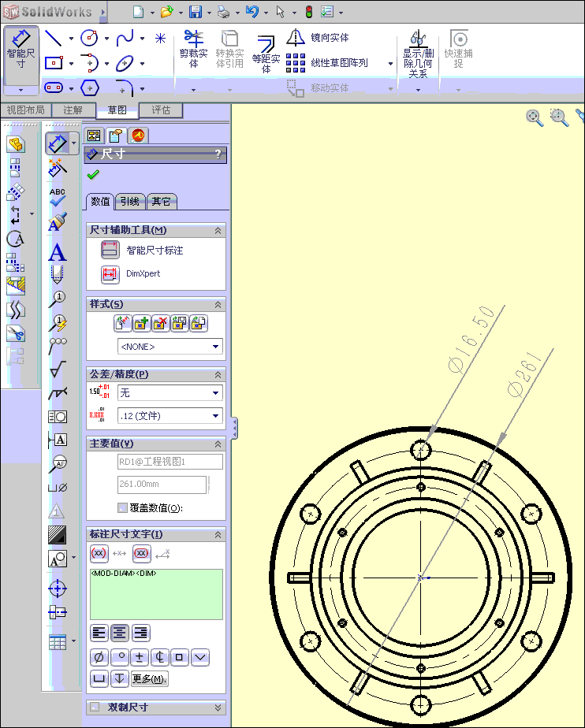Set right justify text alignment
The width and height of the screenshot is (585, 728).
click(141, 633)
